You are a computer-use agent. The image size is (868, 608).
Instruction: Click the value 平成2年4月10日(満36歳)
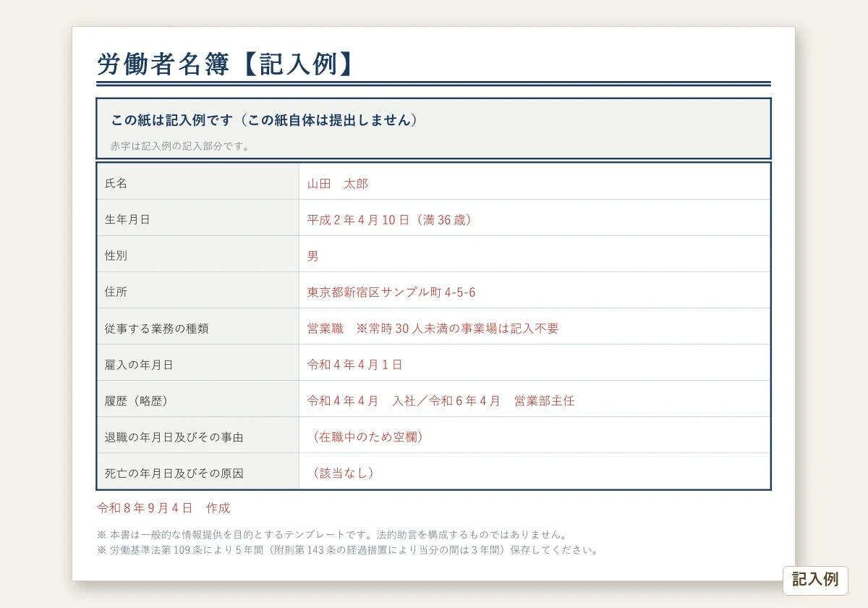pyautogui.click(x=391, y=220)
